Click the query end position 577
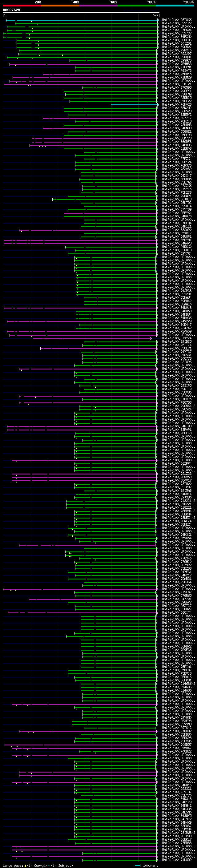The height and width of the screenshot is (868, 197). tap(155, 15)
